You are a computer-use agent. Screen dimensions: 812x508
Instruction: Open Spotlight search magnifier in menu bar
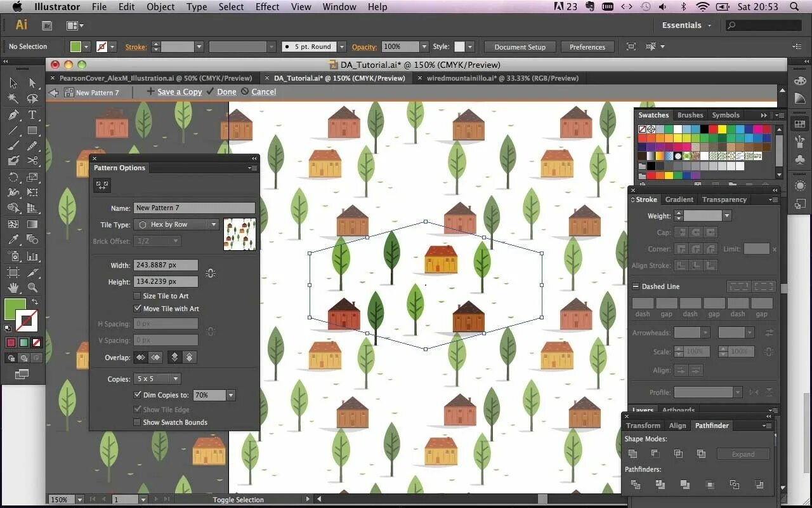pos(795,7)
